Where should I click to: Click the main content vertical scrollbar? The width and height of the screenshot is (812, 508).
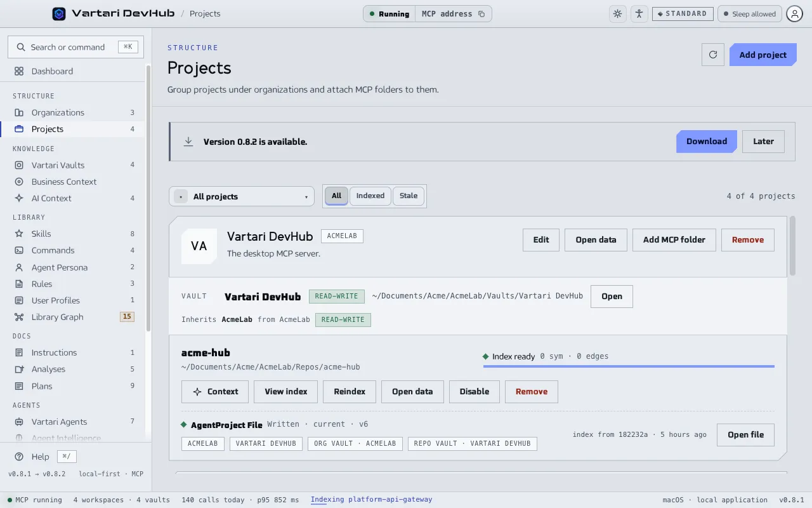[x=792, y=246]
